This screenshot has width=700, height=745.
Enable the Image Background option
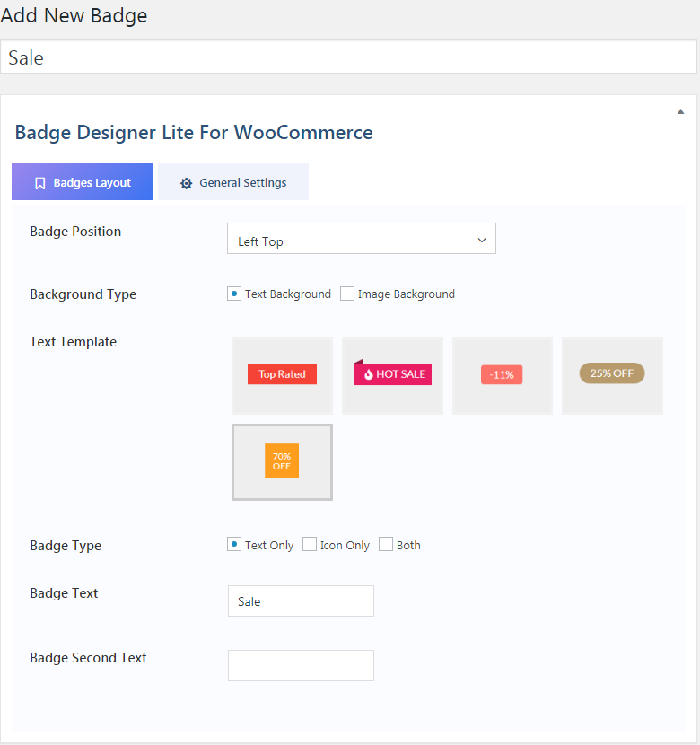[347, 294]
